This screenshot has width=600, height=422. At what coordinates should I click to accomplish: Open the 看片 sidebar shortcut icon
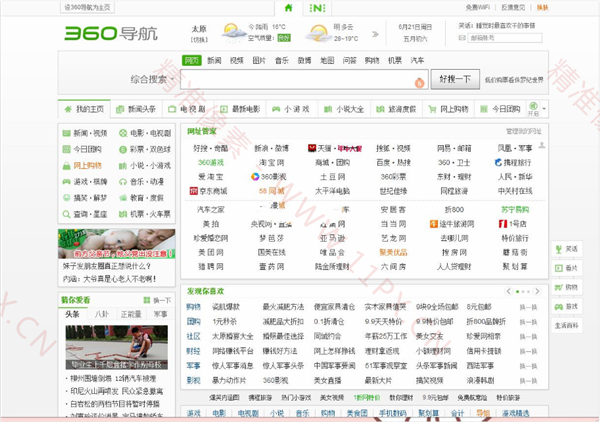[x=565, y=268]
